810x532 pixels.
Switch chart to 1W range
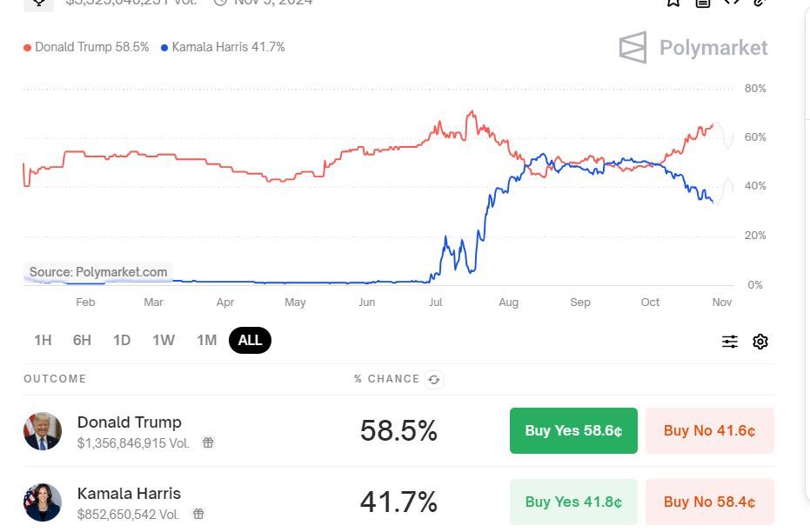164,340
